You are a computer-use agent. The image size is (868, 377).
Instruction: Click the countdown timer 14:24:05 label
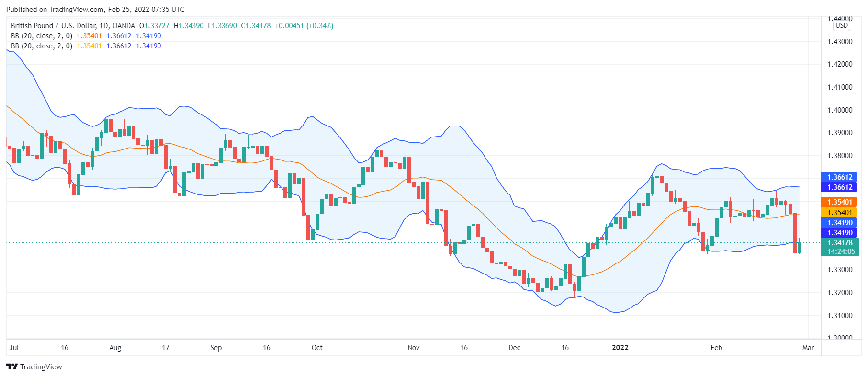click(841, 251)
